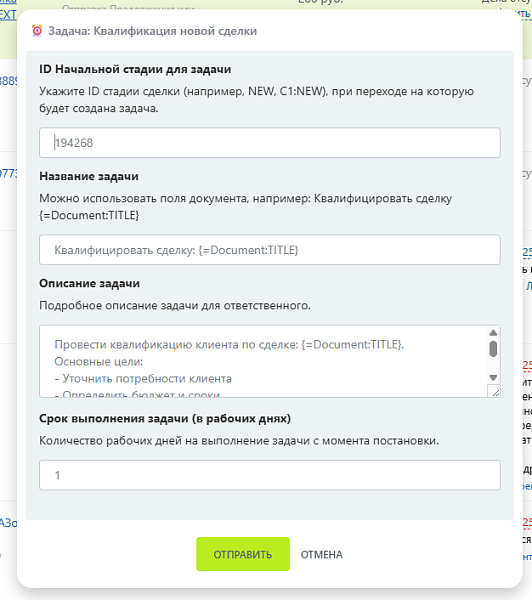Click the dialog title Задача: Квалификация новой сделки

(152, 31)
